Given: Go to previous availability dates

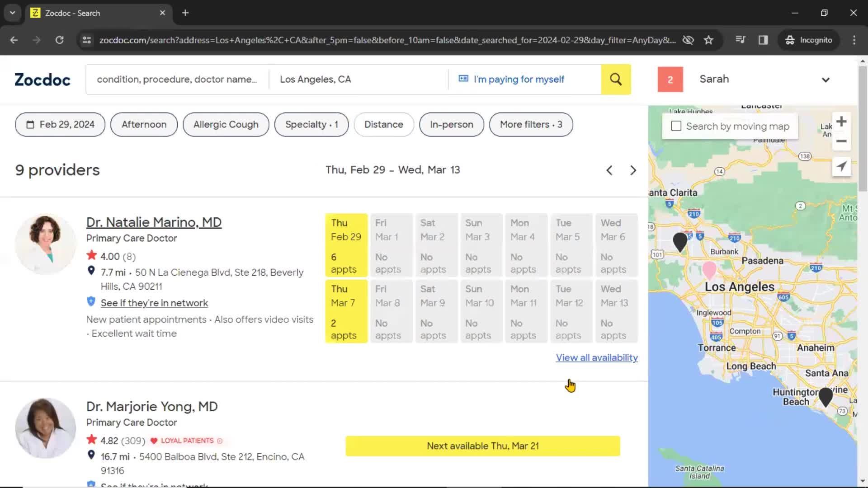Looking at the screenshot, I should (609, 170).
